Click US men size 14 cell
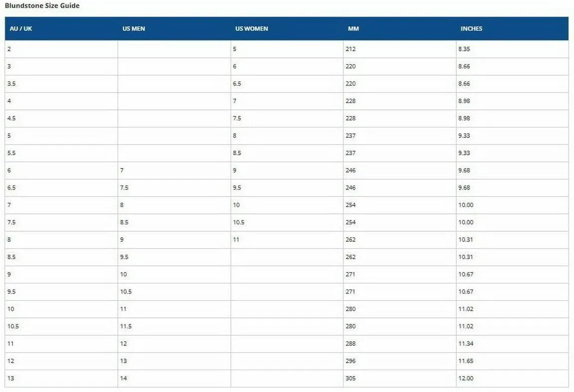The height and width of the screenshot is (392, 574). click(174, 379)
